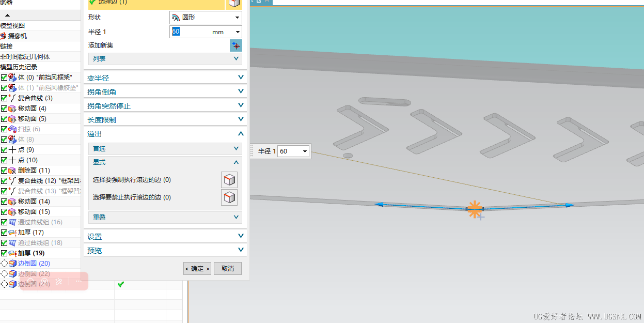This screenshot has height=323, width=644.
Task: Expand the 列表 list section
Action: click(165, 59)
